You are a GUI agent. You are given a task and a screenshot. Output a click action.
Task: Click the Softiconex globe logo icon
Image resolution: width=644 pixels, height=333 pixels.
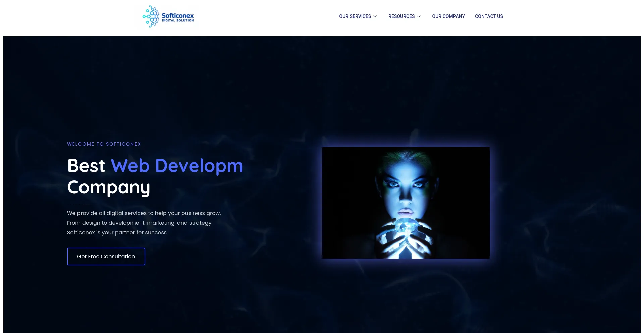click(x=151, y=16)
